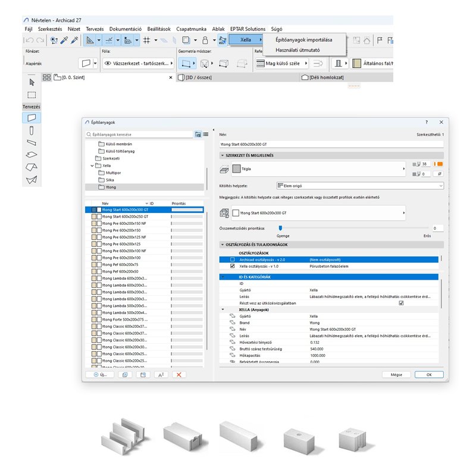Select the Beam tool in toolbox
Image resolution: width=476 pixels, height=476 pixels.
tap(32, 143)
